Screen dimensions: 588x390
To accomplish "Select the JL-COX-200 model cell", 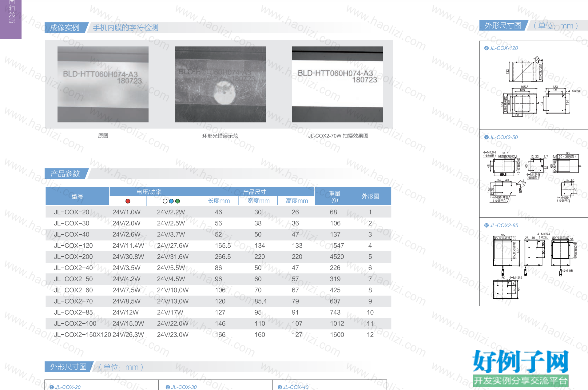I will tap(73, 257).
